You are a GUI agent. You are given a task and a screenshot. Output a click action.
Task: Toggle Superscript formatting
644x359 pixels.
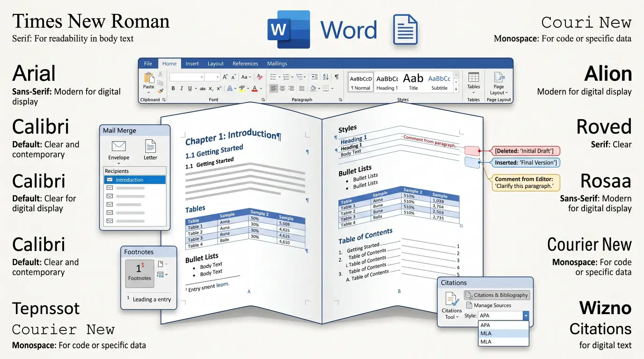pyautogui.click(x=219, y=88)
